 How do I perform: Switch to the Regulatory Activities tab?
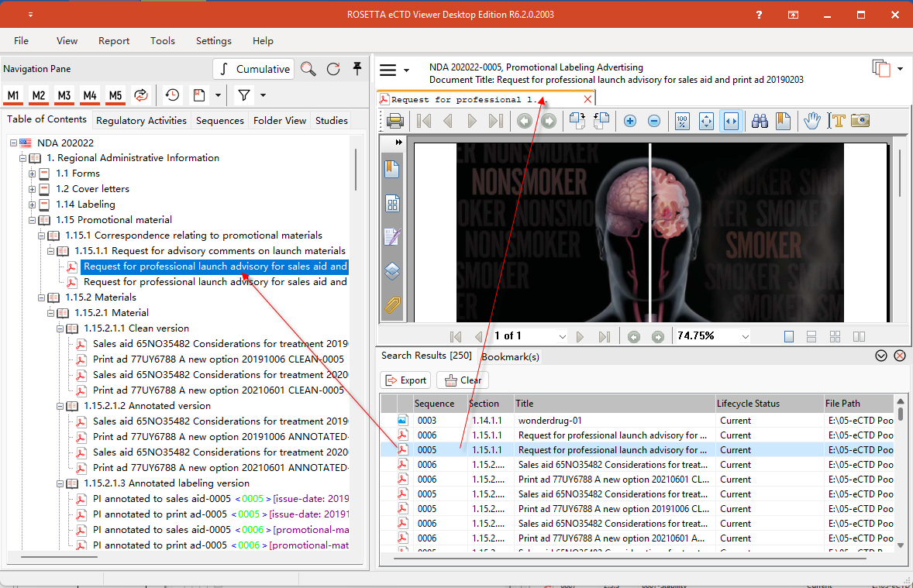pyautogui.click(x=142, y=121)
